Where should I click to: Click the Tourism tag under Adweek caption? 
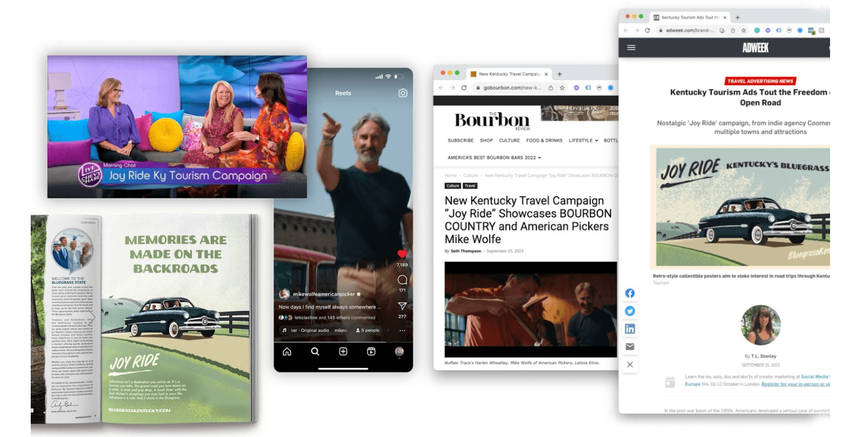point(661,283)
